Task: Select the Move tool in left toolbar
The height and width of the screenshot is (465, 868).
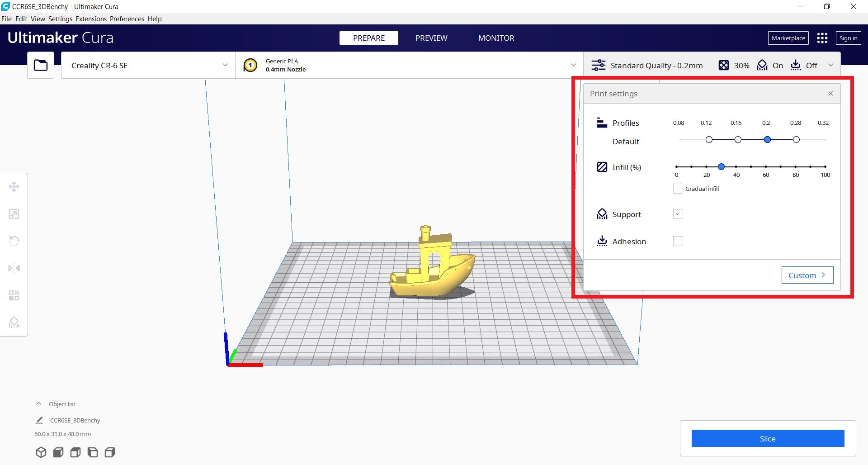Action: [x=14, y=187]
